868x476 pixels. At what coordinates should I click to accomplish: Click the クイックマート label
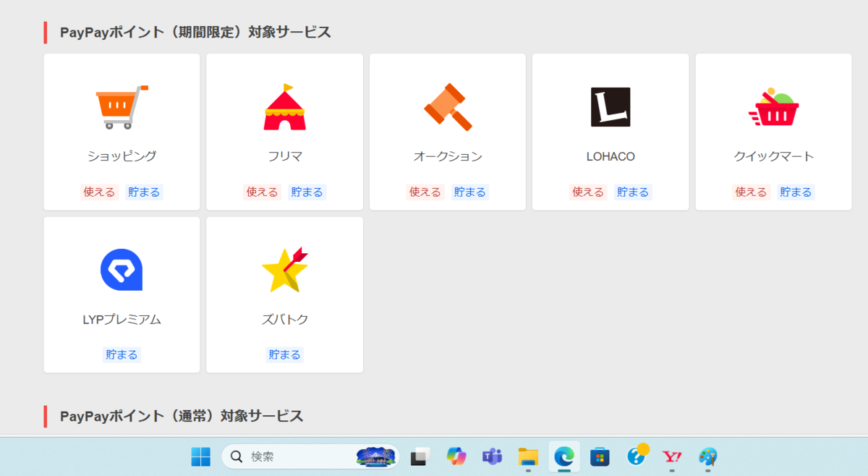[773, 156]
